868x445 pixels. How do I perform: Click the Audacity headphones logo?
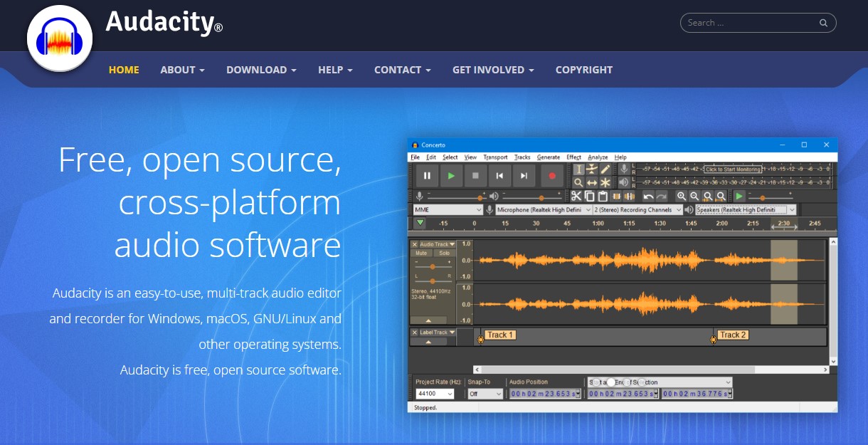60,39
